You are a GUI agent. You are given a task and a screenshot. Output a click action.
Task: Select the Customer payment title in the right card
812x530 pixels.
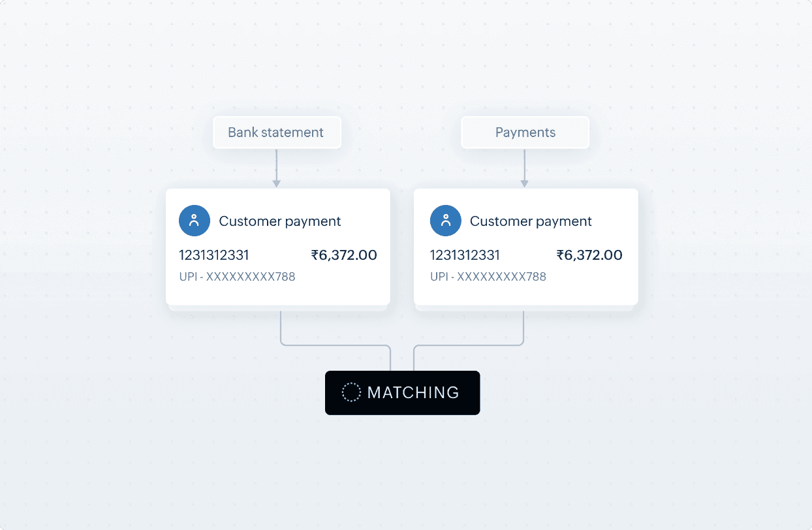pyautogui.click(x=531, y=221)
